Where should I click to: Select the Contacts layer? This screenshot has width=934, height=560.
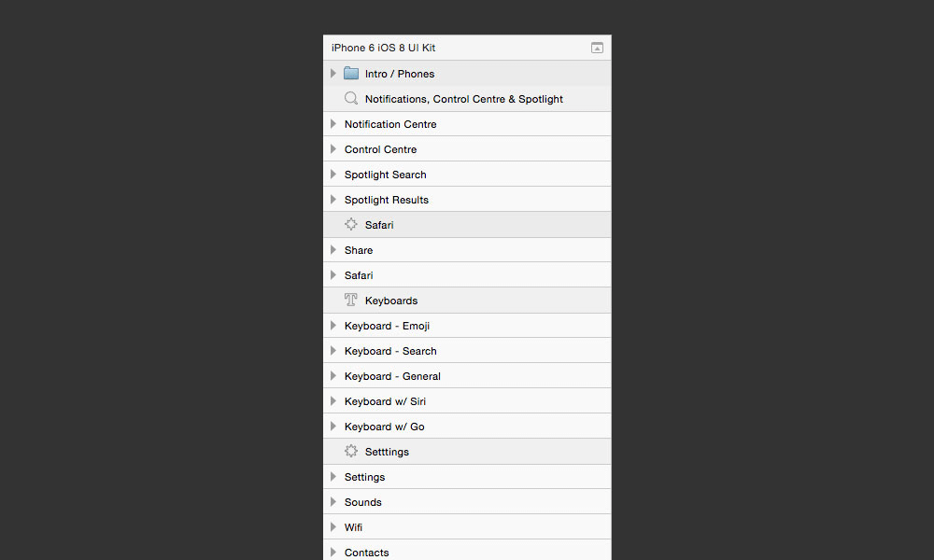pyautogui.click(x=366, y=552)
